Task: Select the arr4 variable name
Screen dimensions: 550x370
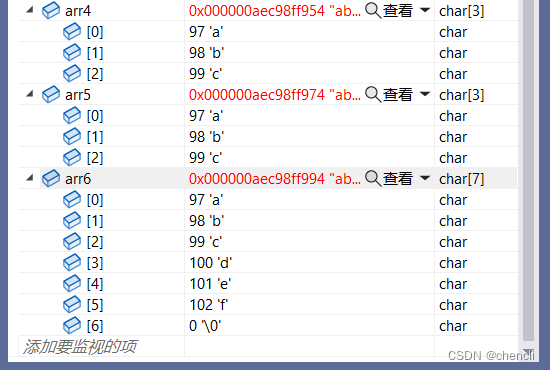Action: pyautogui.click(x=78, y=11)
